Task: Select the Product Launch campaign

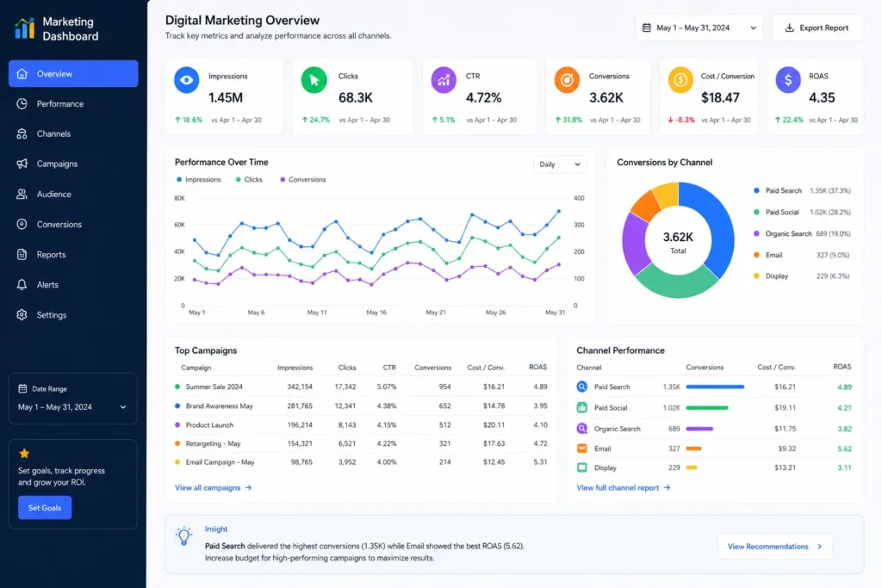Action: (361, 425)
